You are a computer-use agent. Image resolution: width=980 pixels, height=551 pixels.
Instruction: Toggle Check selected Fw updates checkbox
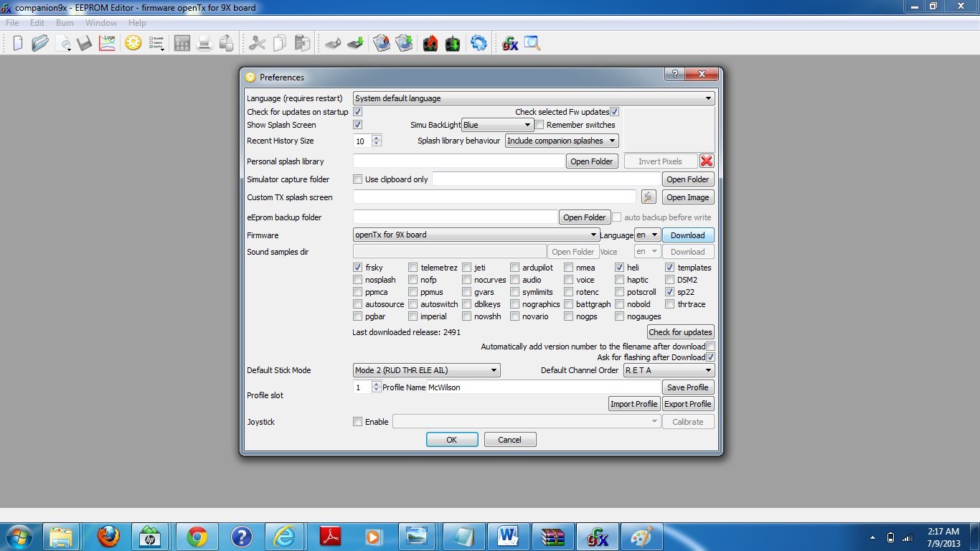tap(614, 112)
